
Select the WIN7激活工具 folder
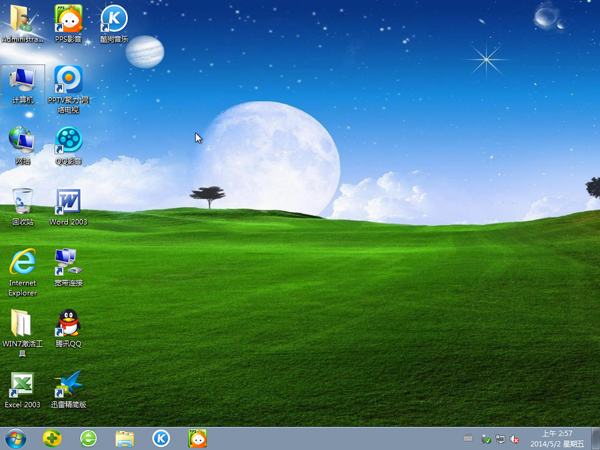(23, 333)
